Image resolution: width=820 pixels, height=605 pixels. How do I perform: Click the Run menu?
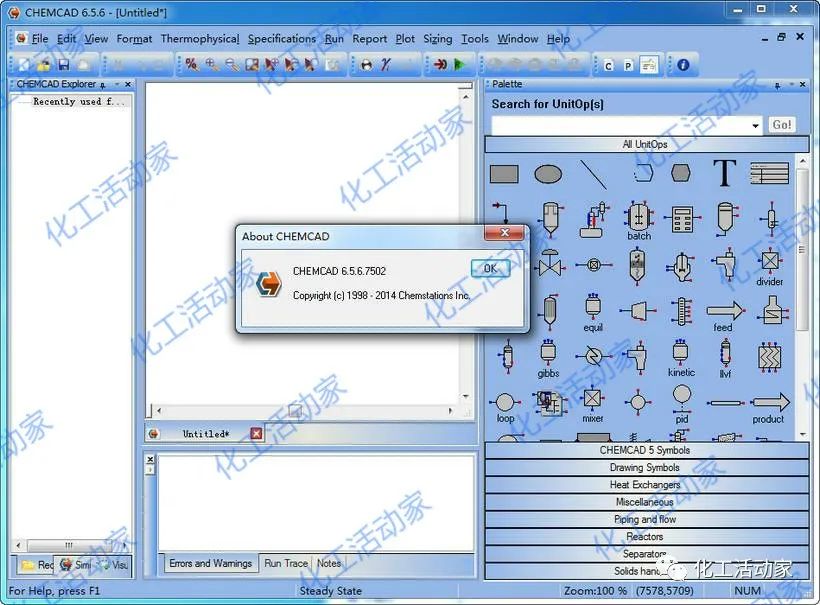[x=334, y=39]
